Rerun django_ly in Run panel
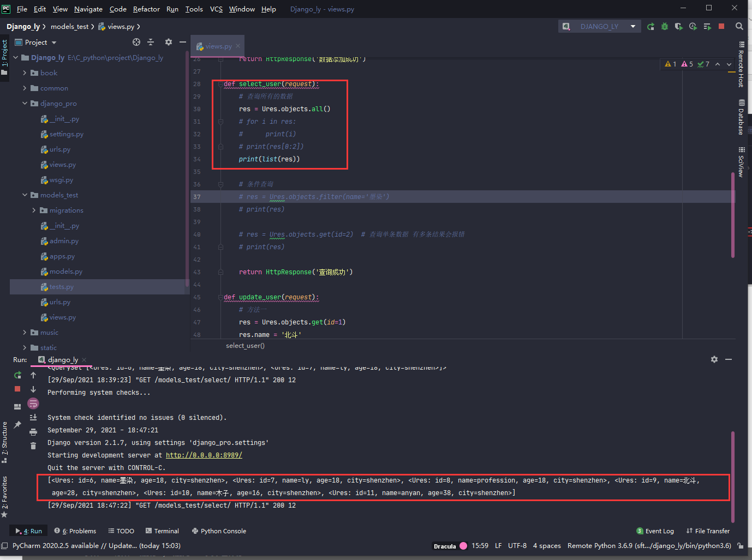The image size is (752, 560). [17, 375]
